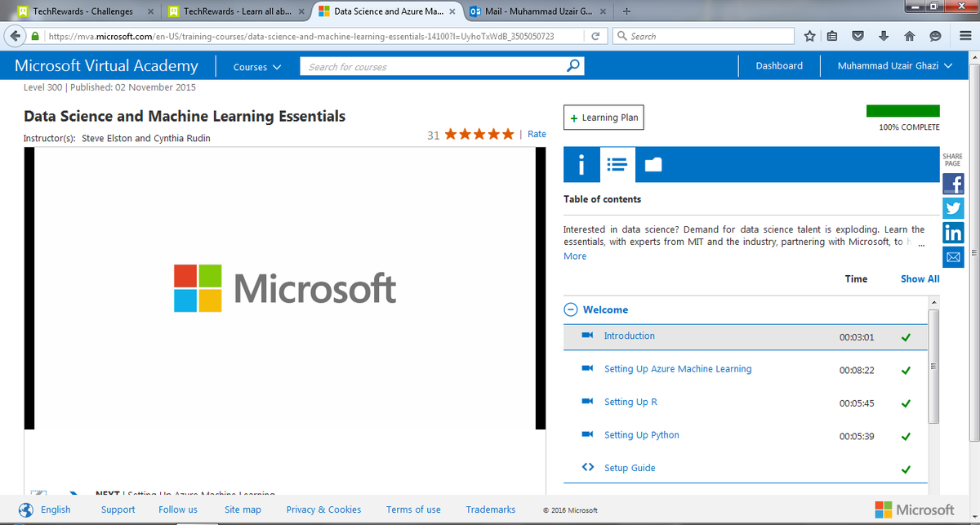Viewport: 980px width, 525px height.
Task: Click the Microsoft logo in the footer
Action: click(914, 509)
